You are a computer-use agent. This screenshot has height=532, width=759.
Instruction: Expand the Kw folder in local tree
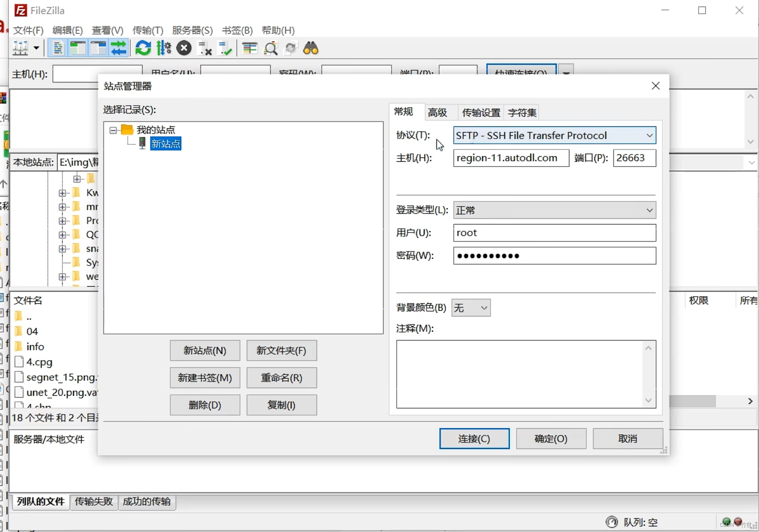tap(62, 193)
